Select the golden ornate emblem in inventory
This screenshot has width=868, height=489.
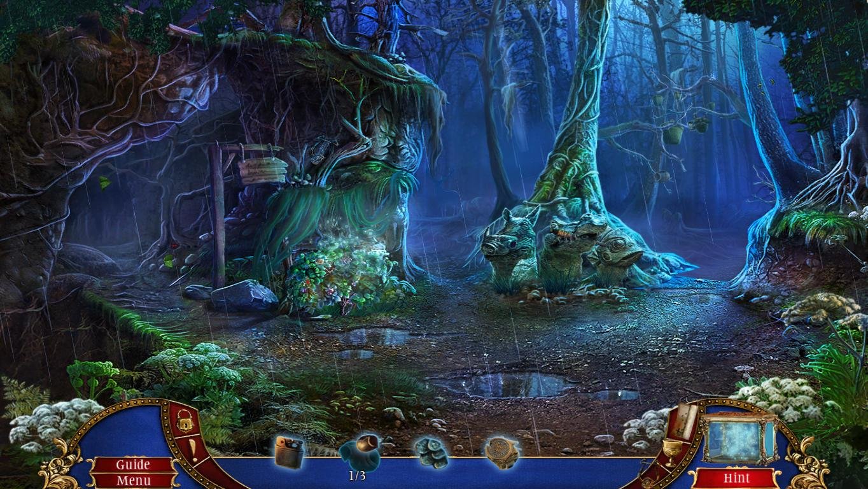pos(502,453)
